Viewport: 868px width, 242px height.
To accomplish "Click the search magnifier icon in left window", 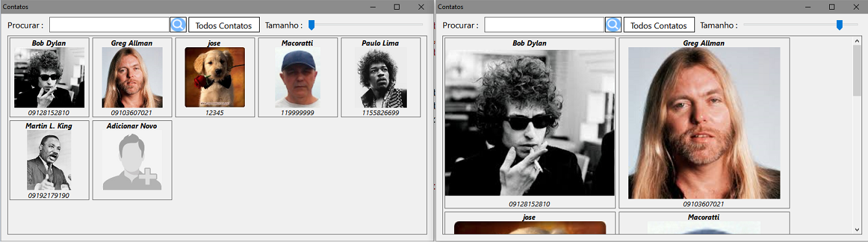I will 178,25.
